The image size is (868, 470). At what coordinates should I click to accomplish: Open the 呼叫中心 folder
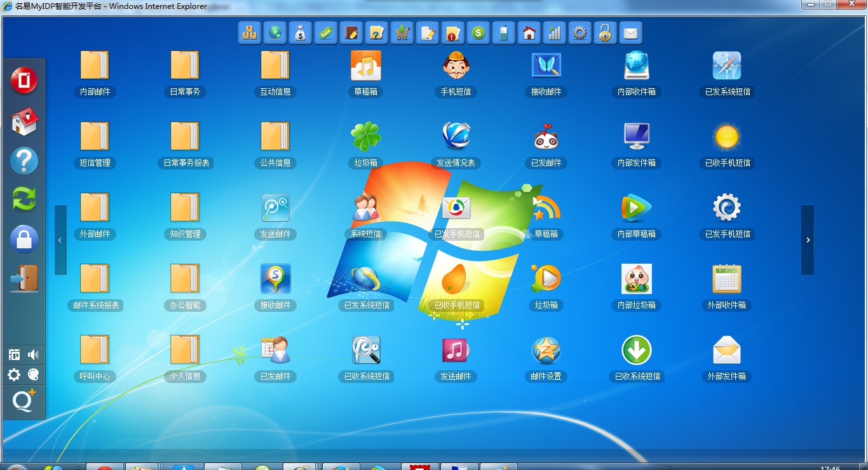point(95,349)
